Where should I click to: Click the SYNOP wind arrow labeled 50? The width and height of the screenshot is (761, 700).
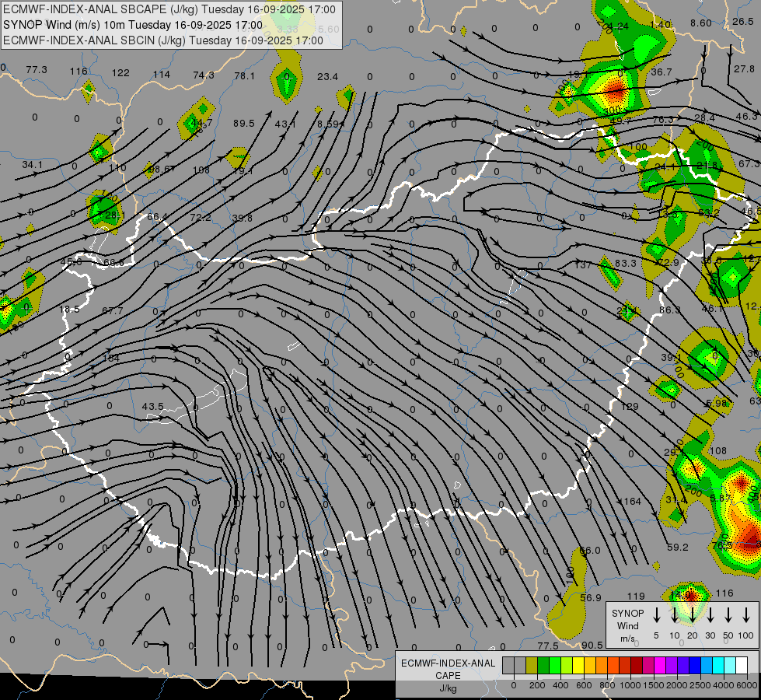[x=728, y=614]
